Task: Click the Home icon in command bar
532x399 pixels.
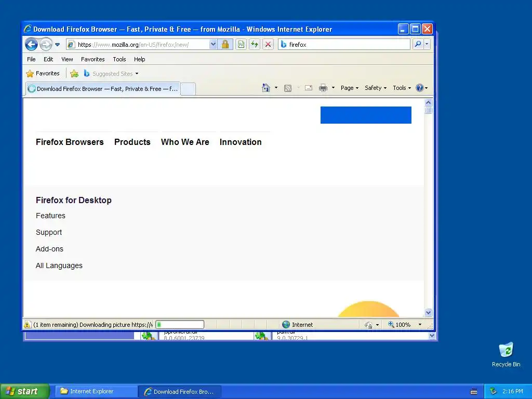Action: 265,88
